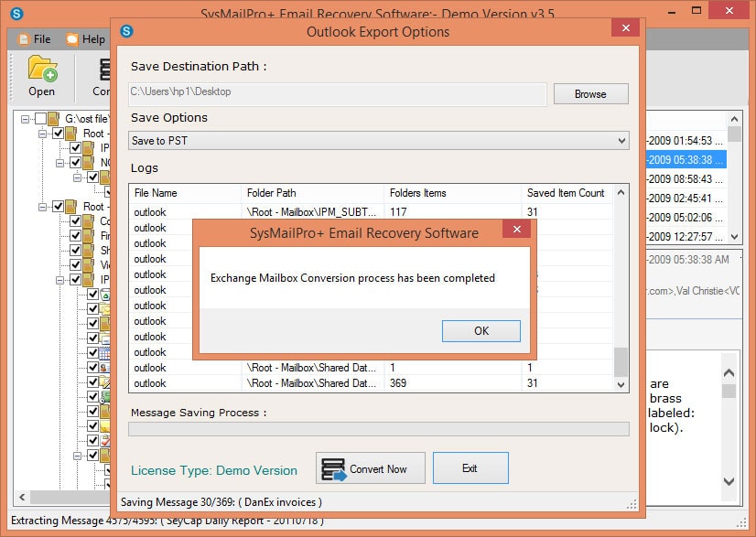Screen dimensions: 756x537
Task: Click the Exit button
Action: (x=470, y=468)
